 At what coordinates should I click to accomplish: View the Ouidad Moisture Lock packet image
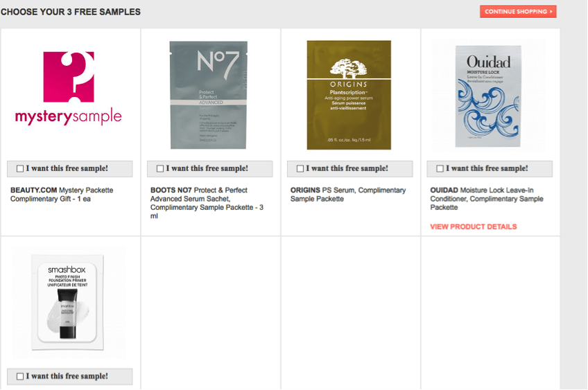[488, 96]
